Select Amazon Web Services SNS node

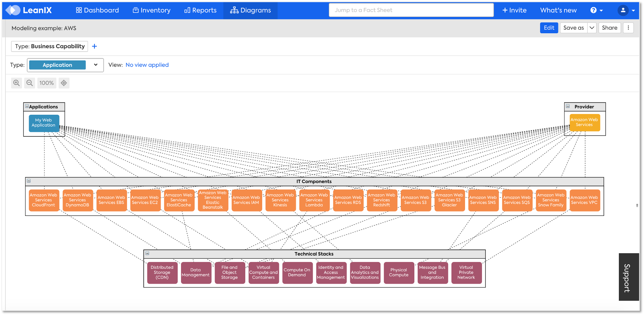coord(483,200)
